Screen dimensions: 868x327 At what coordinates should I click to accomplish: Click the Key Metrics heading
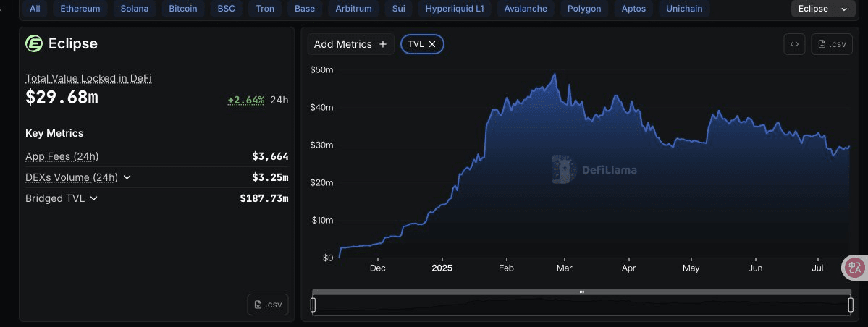coord(54,133)
